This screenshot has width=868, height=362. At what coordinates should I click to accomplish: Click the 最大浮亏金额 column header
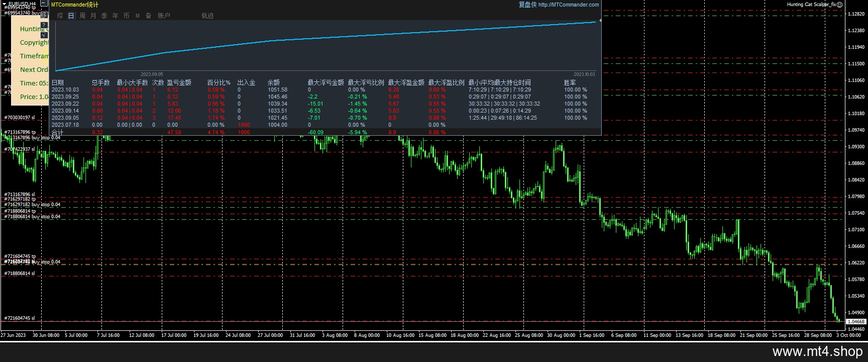point(325,82)
